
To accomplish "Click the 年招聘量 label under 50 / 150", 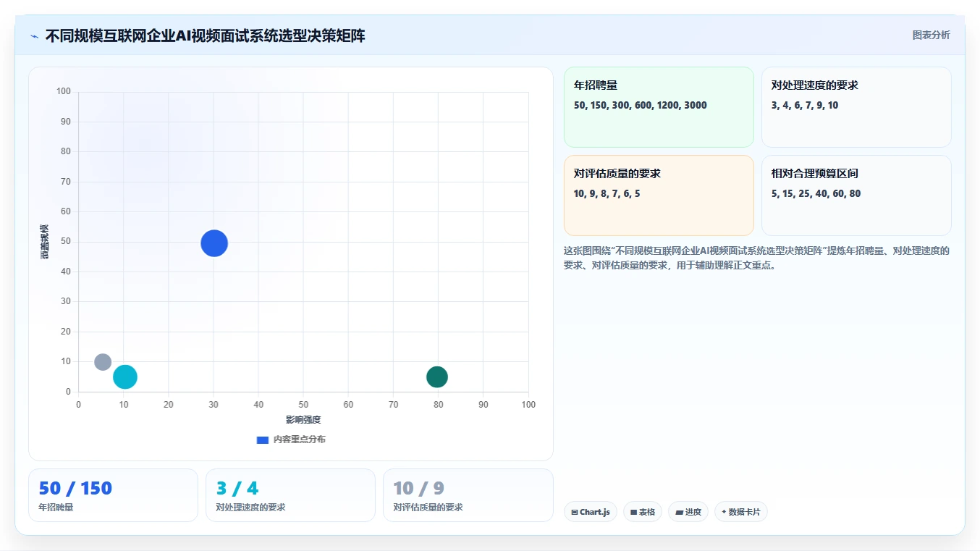I will 56,508.
